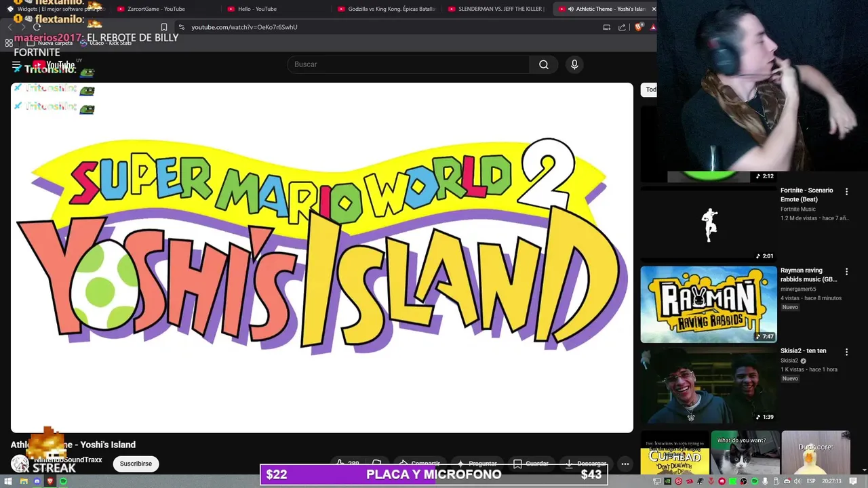Screen dimensions: 868x488
Task: Click the share page icon in address bar
Action: 622,27
